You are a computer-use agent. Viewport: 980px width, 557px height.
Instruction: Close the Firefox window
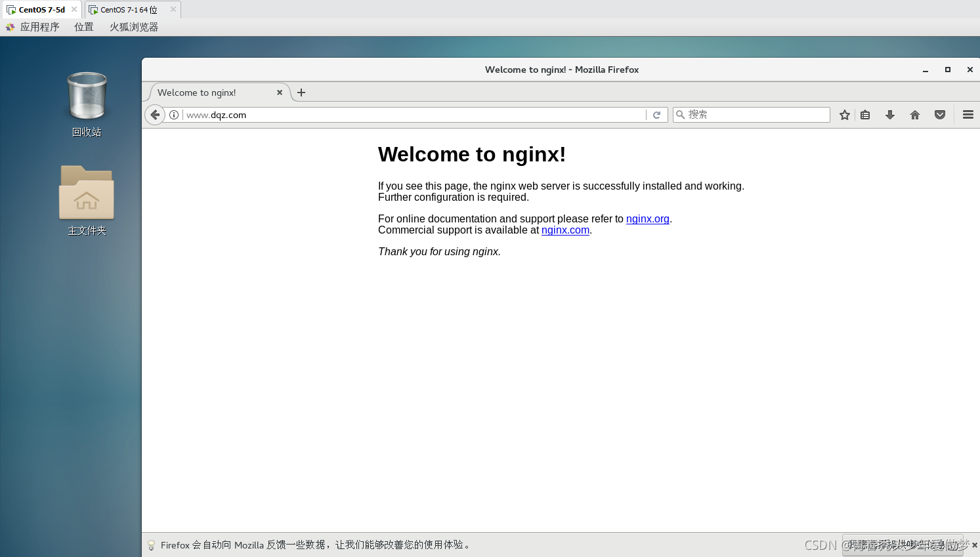coord(970,70)
